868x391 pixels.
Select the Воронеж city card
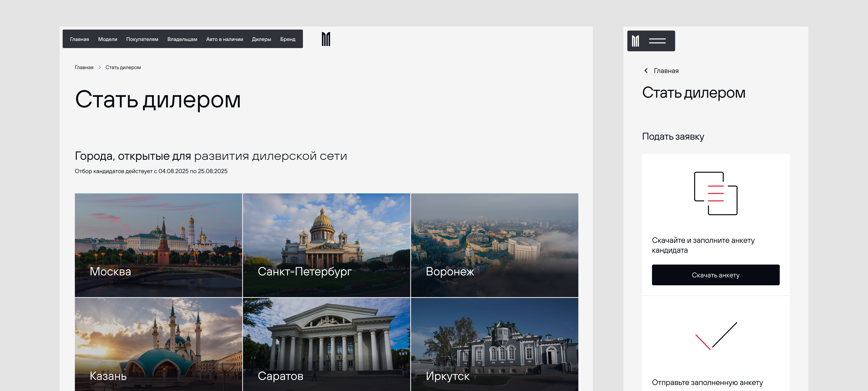(495, 245)
